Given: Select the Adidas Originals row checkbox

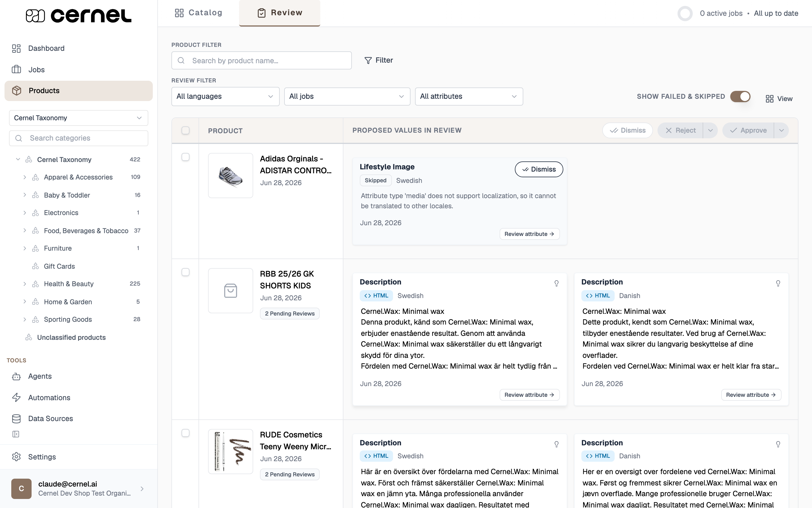Looking at the screenshot, I should (x=186, y=157).
